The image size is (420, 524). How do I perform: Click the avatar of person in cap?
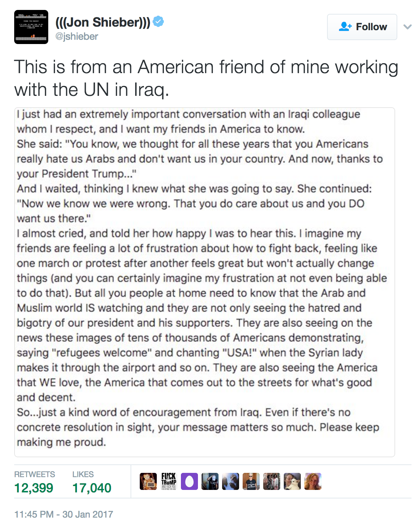tap(210, 481)
